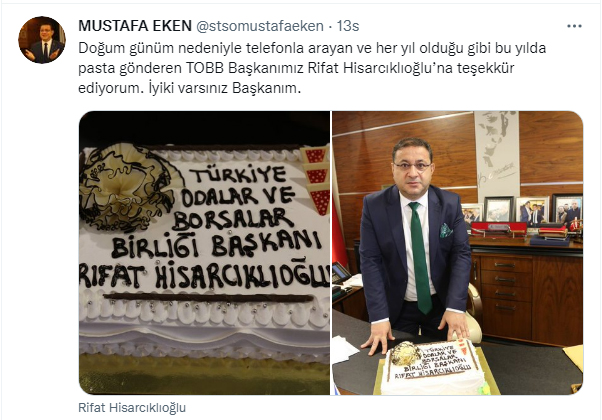602x420 pixels.
Task: Enlarge the right photo of man at desk
Action: point(457,253)
